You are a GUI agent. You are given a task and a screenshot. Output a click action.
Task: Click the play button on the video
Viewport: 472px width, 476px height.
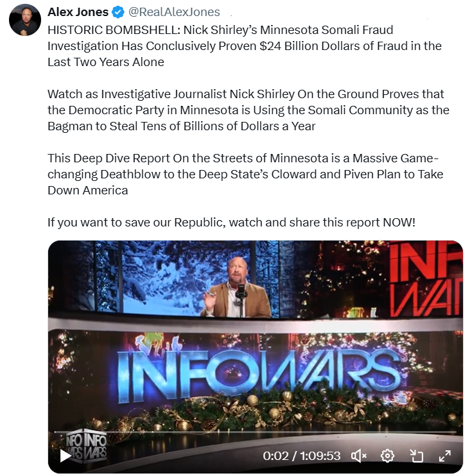point(66,455)
